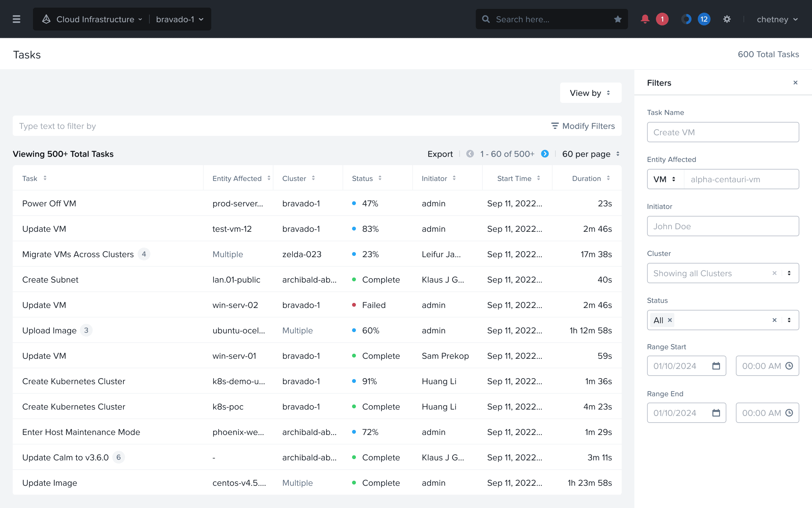Open Range Start clock icon

click(x=789, y=366)
